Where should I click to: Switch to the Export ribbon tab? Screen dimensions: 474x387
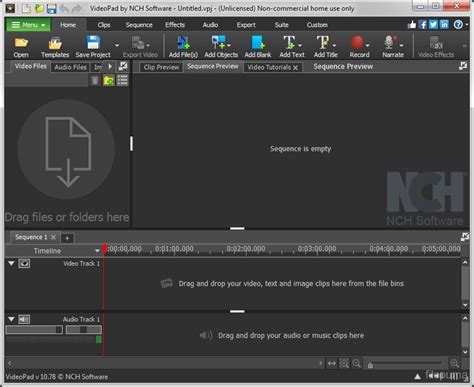pos(246,25)
